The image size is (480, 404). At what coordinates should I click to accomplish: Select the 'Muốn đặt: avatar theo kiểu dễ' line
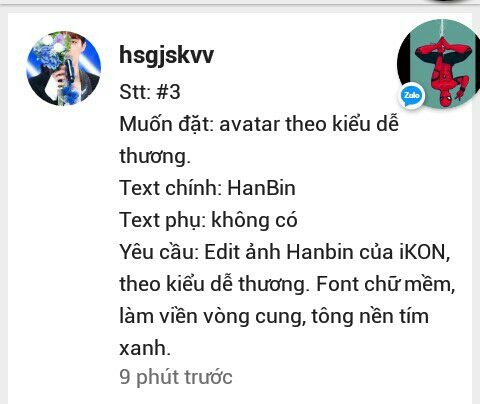tap(259, 124)
